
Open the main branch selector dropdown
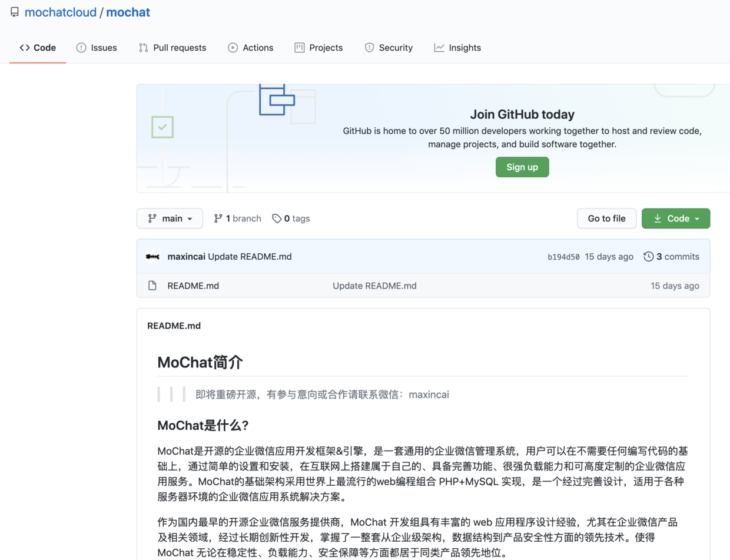(170, 218)
